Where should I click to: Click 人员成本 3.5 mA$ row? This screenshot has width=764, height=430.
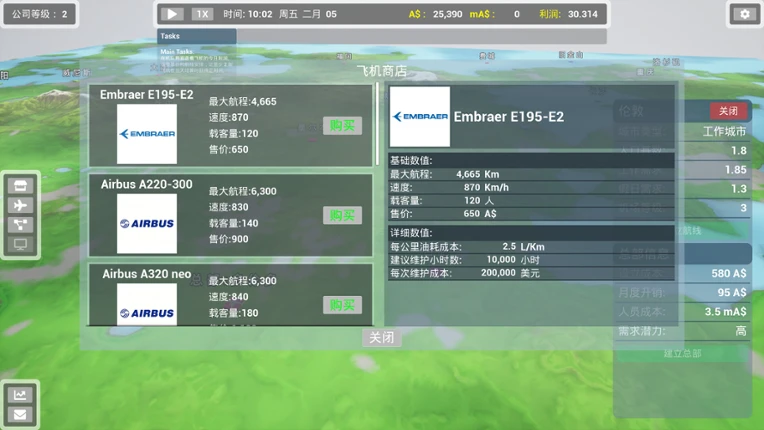click(x=682, y=312)
